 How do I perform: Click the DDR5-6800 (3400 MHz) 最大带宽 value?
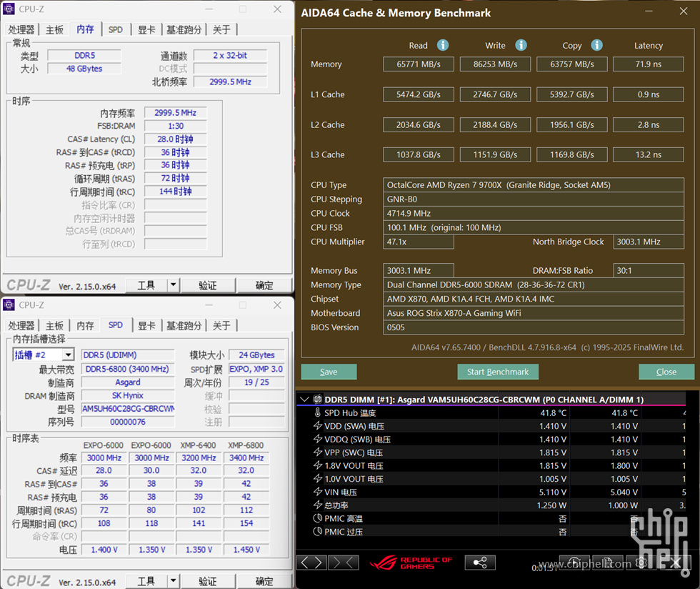pyautogui.click(x=127, y=369)
